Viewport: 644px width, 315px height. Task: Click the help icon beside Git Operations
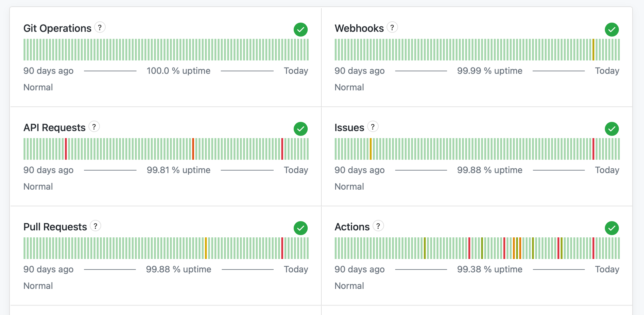click(x=100, y=27)
